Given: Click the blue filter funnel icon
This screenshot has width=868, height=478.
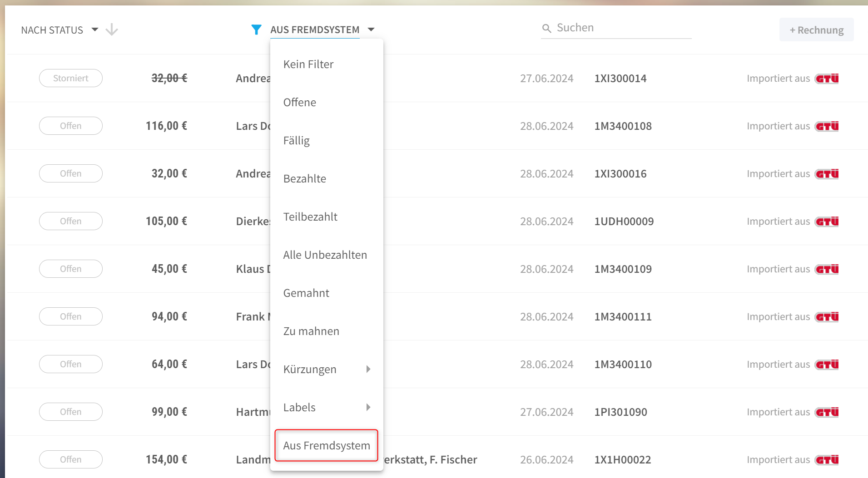Looking at the screenshot, I should coord(256,30).
